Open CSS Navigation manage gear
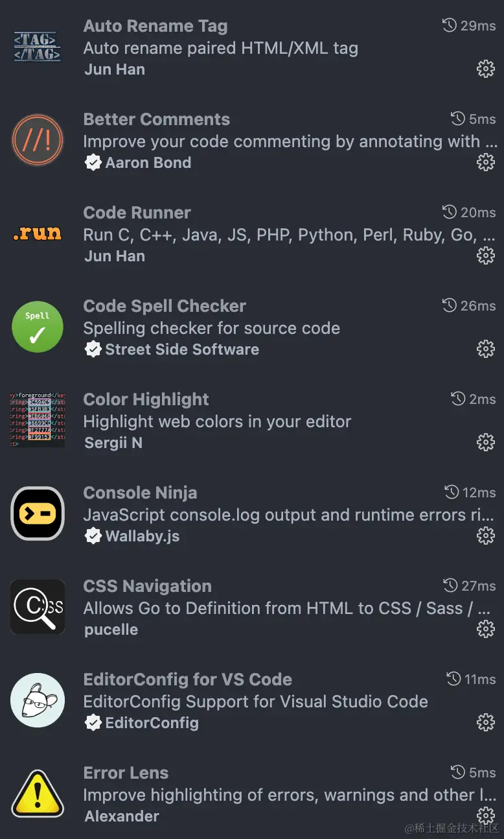 tap(485, 629)
